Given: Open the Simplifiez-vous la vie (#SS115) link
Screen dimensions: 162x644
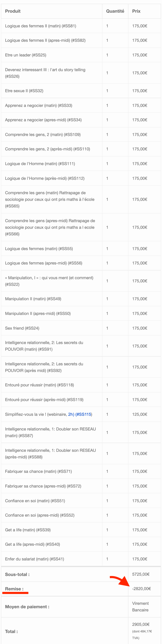Looking at the screenshot, I should pos(80,414).
